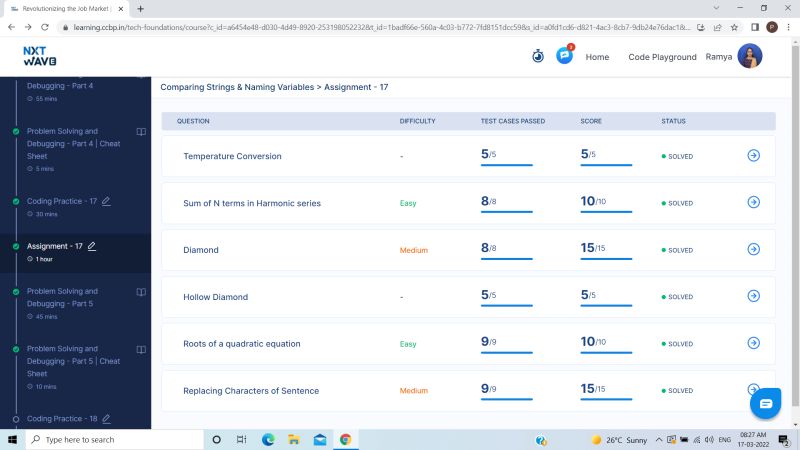
Task: Open Code Playground from top navigation
Action: pyautogui.click(x=662, y=57)
